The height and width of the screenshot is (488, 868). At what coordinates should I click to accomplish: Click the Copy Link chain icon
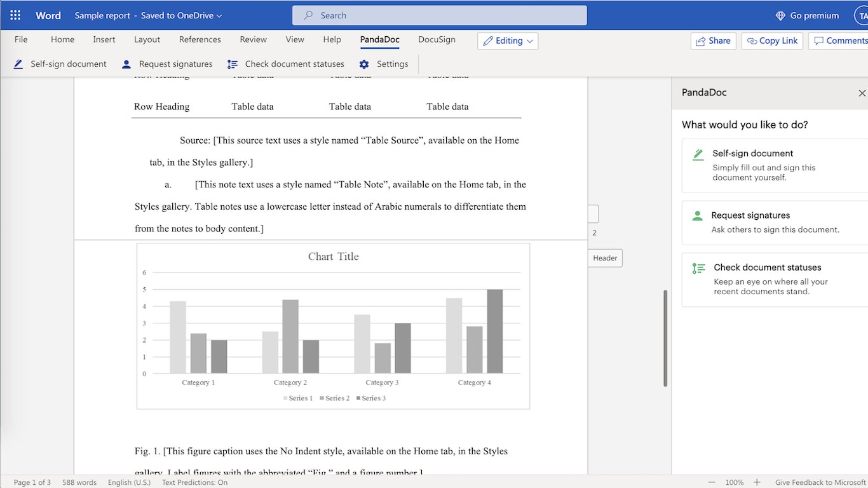tap(752, 41)
